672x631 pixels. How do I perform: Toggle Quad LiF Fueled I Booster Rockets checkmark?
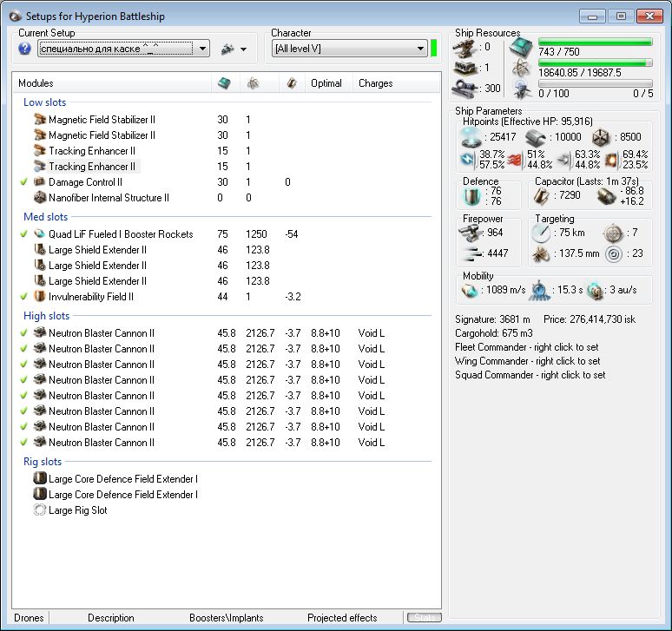pos(24,233)
